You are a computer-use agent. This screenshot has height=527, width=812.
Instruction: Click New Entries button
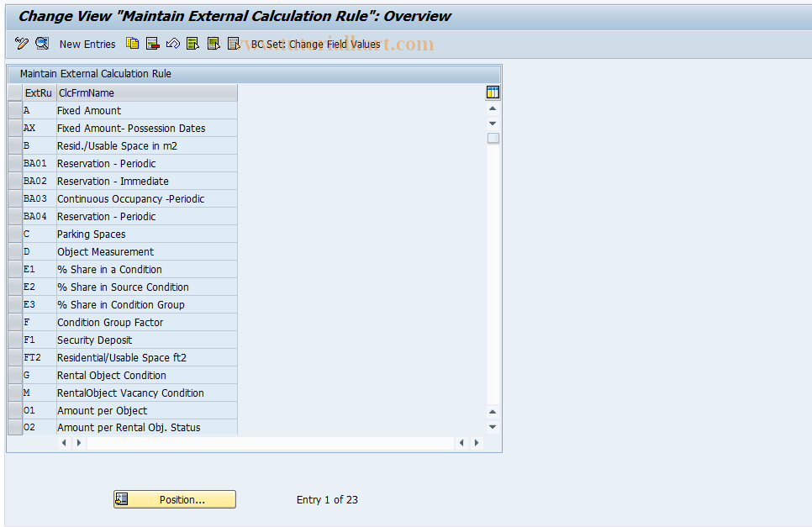pyautogui.click(x=87, y=44)
